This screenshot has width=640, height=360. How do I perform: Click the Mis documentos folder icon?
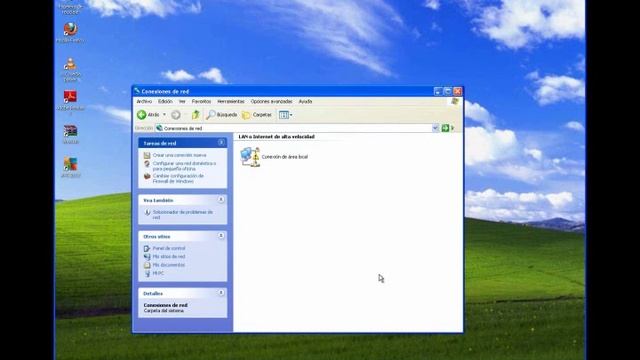[147, 265]
